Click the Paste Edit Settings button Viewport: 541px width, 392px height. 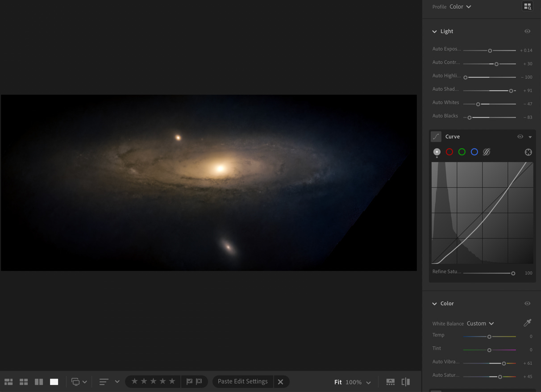click(x=242, y=381)
